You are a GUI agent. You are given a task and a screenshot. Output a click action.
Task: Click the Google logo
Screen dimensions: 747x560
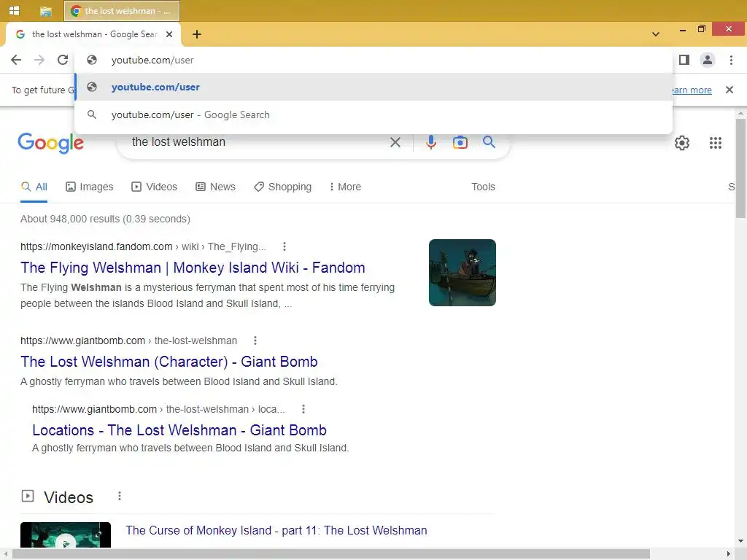click(50, 143)
